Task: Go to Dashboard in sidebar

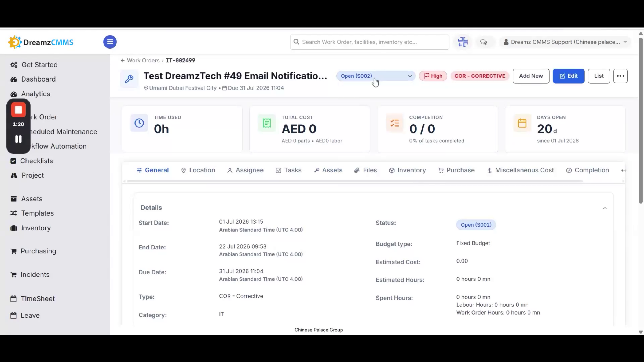Action: point(33,79)
